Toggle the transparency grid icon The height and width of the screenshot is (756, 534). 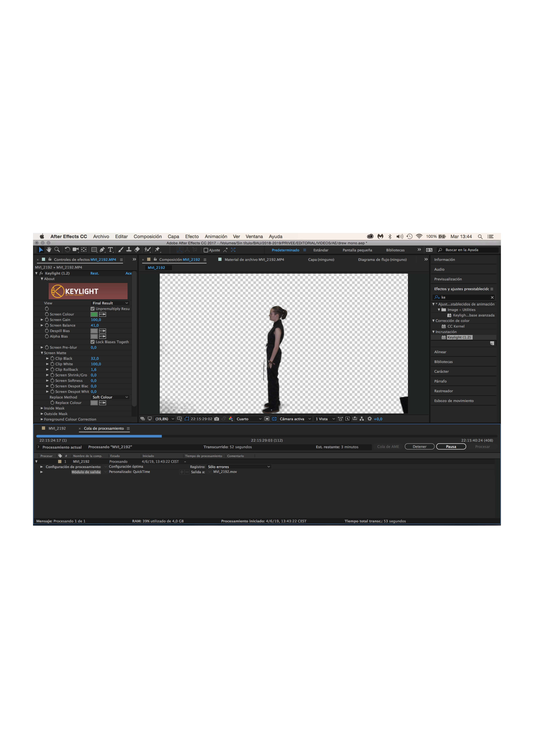tap(274, 419)
